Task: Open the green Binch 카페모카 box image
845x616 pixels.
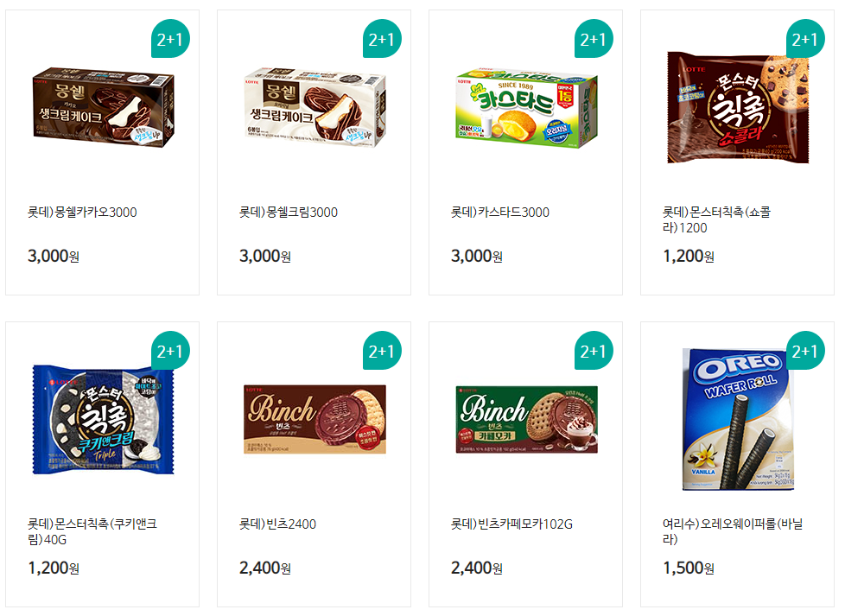Action: point(526,419)
